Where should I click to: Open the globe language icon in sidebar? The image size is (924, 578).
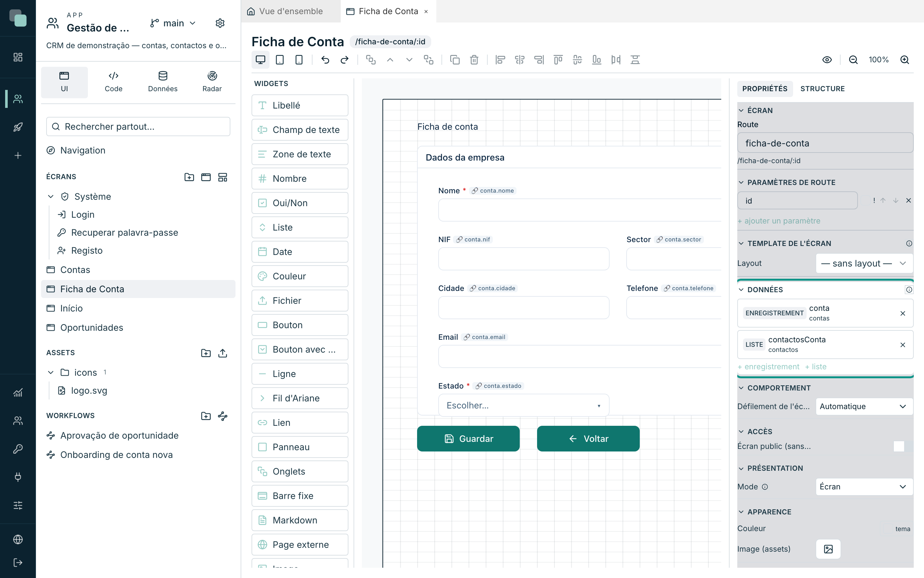(18, 539)
